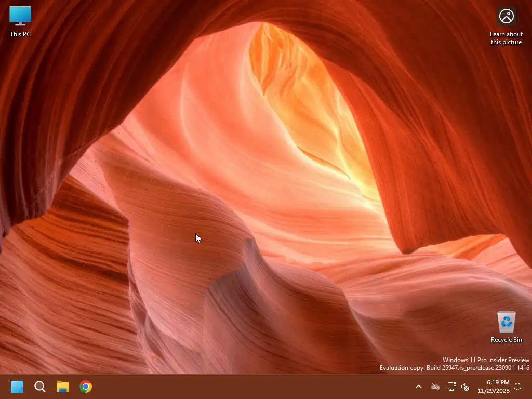Image resolution: width=532 pixels, height=399 pixels.
Task: Show hidden system tray icons
Action: [x=419, y=387]
